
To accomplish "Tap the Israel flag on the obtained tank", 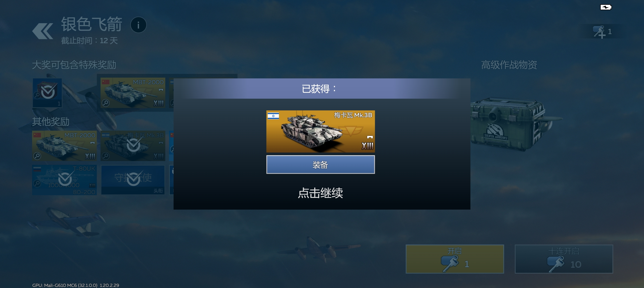I will tap(273, 116).
